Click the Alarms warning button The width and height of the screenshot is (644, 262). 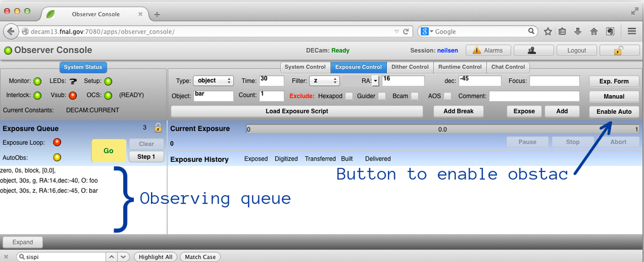(x=487, y=50)
